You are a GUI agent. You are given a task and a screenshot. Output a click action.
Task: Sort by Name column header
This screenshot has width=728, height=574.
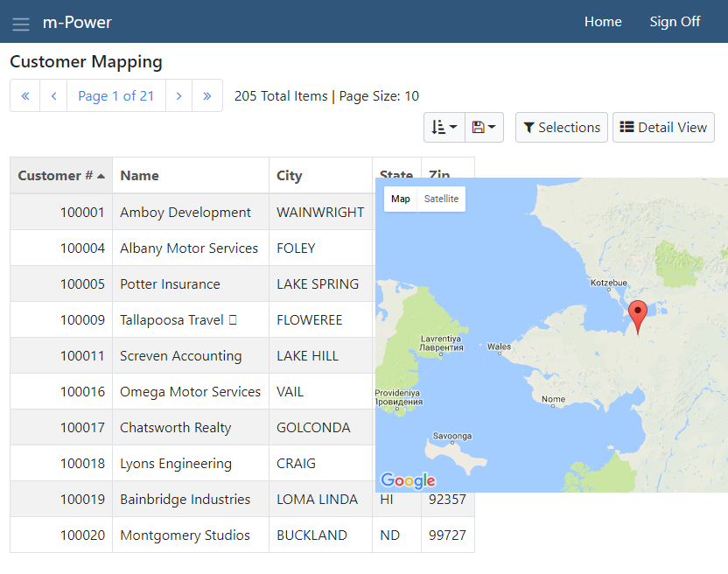click(x=191, y=176)
